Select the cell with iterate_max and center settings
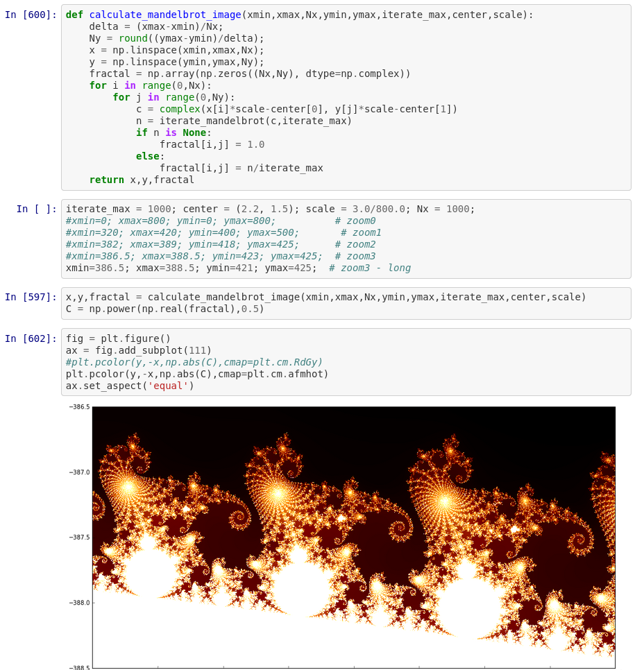 (346, 239)
